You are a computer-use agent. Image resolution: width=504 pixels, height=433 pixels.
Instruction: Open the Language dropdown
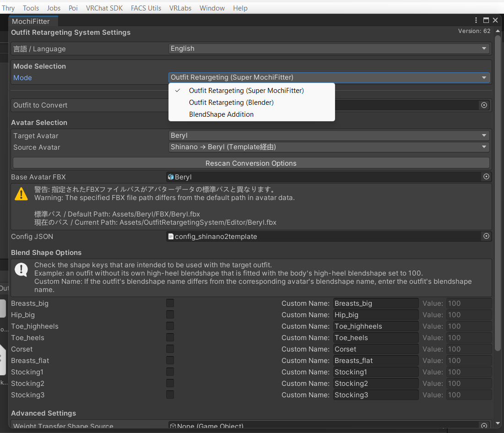click(329, 49)
